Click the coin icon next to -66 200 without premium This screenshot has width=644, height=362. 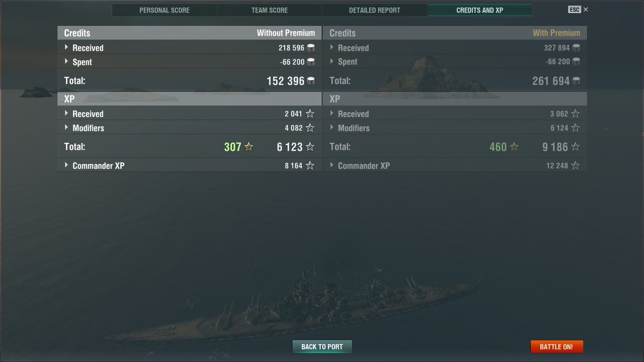311,62
